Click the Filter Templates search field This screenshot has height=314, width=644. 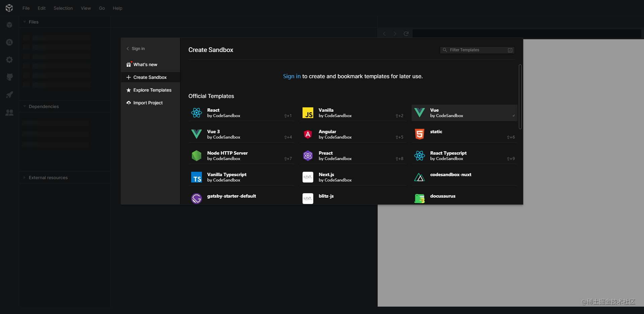click(x=476, y=50)
